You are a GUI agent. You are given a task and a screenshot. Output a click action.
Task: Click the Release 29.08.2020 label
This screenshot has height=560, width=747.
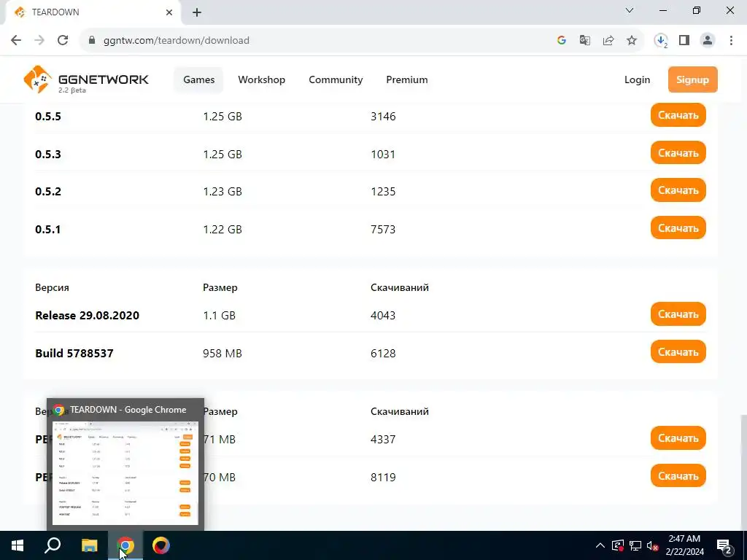point(88,315)
